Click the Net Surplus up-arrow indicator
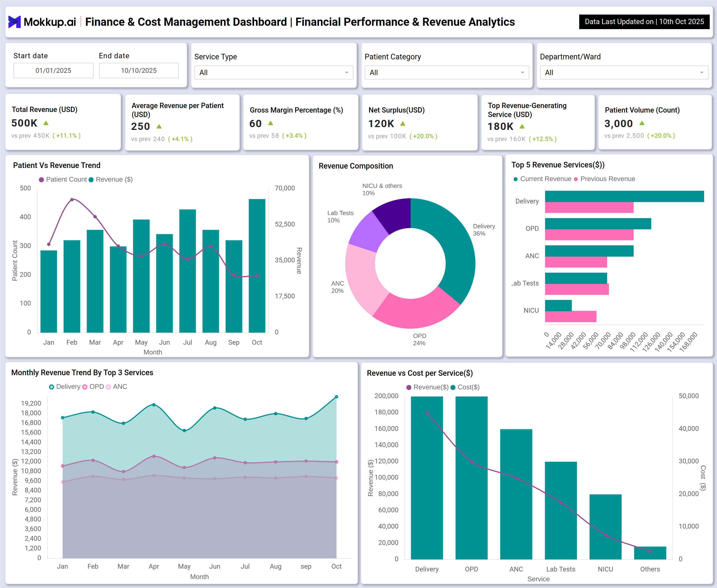The width and height of the screenshot is (717, 588). point(402,124)
